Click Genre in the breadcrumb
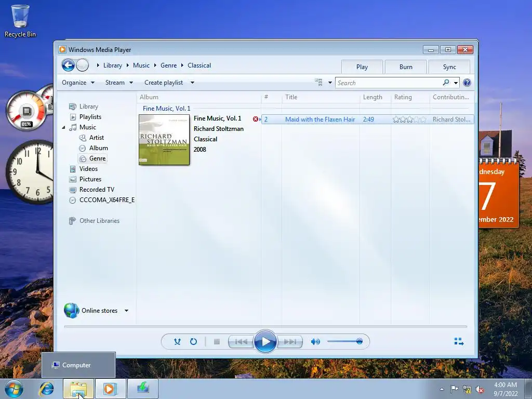Viewport: 532px width, 399px height. click(169, 65)
